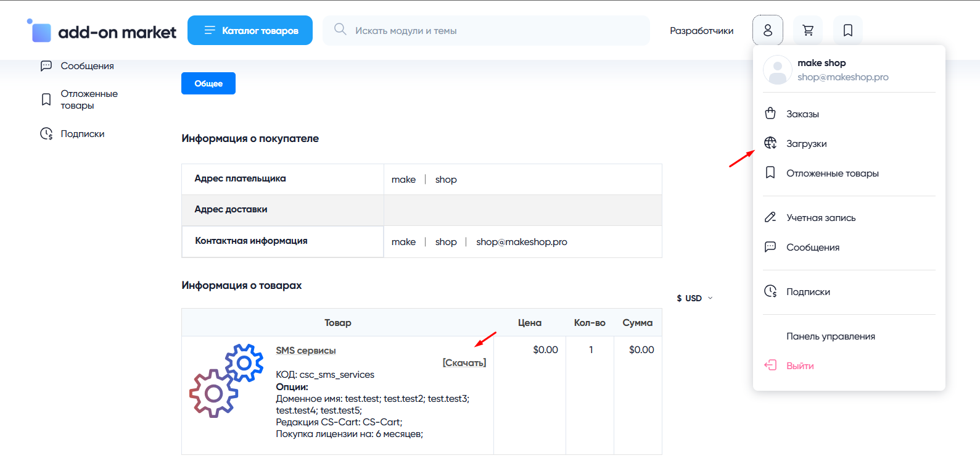
Task: Click the SMS сервисы gears product image
Action: (226, 380)
